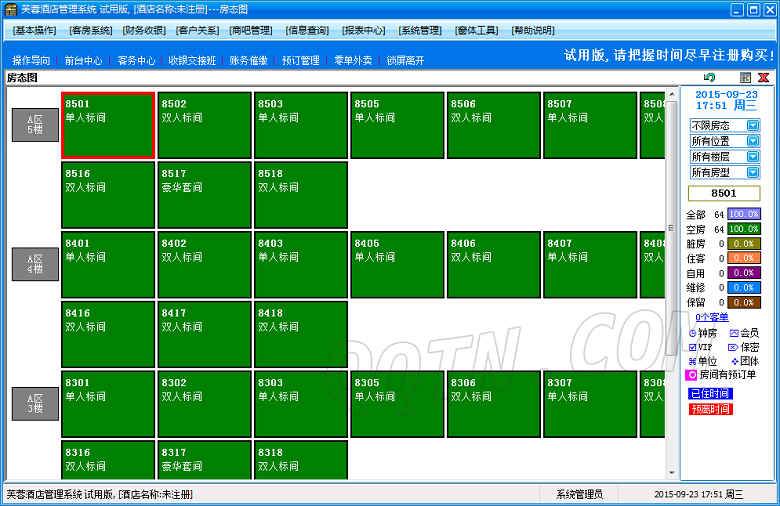The image size is (780, 506).
Task: Click the A区 5楼 floor button
Action: tap(35, 125)
